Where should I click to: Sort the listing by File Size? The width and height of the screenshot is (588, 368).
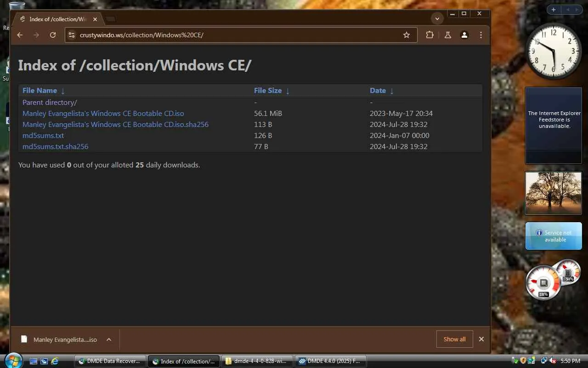pos(268,91)
